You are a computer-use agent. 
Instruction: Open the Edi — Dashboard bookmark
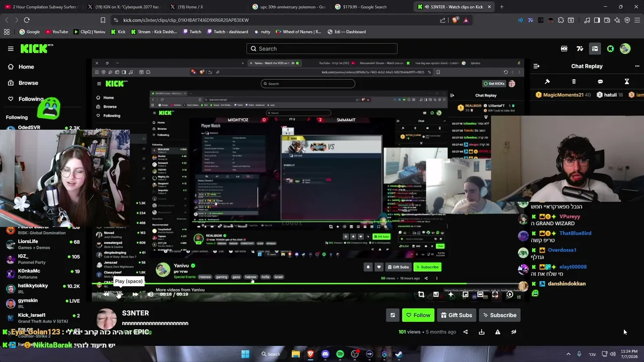point(346,32)
